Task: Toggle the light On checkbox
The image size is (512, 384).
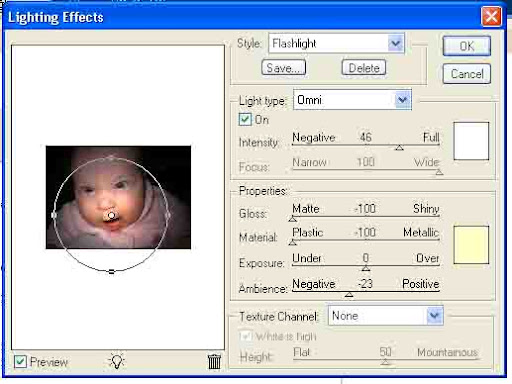Action: pyautogui.click(x=245, y=119)
